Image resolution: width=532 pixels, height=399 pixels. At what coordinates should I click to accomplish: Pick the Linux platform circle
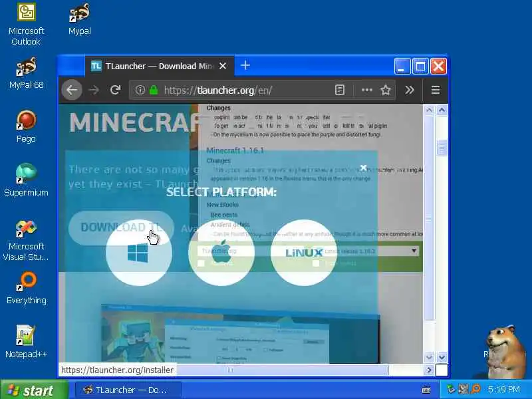tap(304, 253)
